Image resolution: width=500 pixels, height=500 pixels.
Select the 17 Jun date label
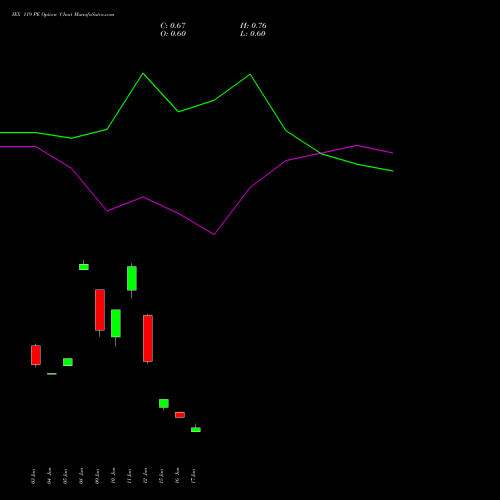click(x=193, y=476)
